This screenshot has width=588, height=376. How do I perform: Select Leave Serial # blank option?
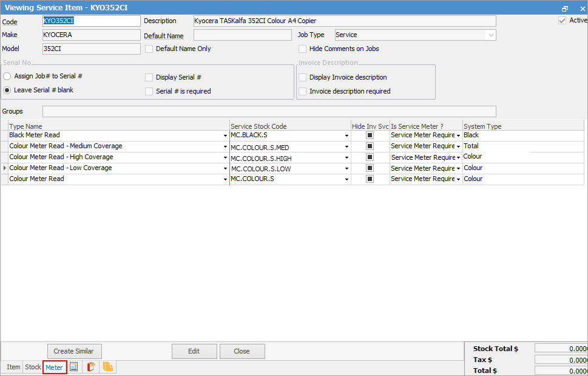coord(7,90)
